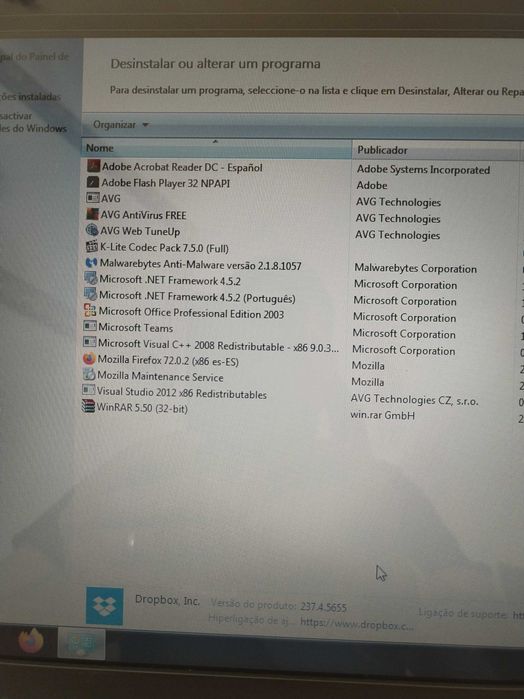The height and width of the screenshot is (699, 524).
Task: Click the Microsoft Teams icon
Action: pos(90,326)
